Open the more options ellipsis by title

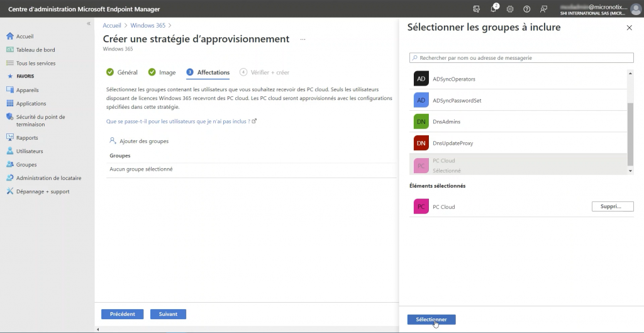(x=303, y=40)
